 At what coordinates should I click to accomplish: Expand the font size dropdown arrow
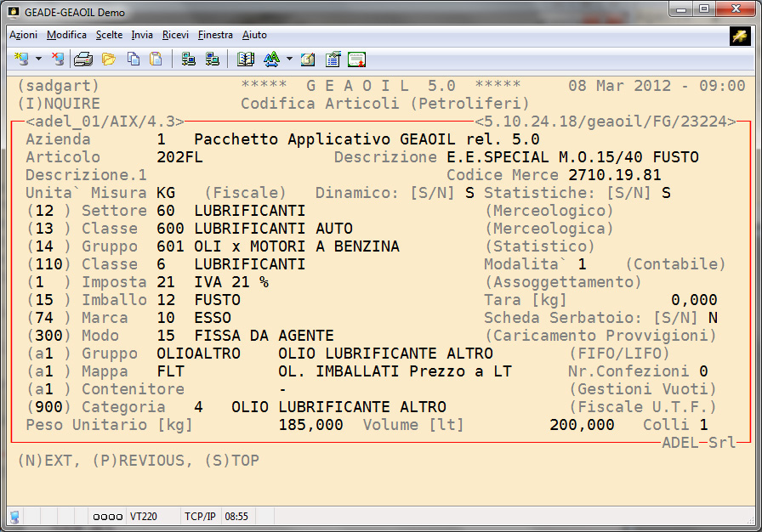coord(289,59)
